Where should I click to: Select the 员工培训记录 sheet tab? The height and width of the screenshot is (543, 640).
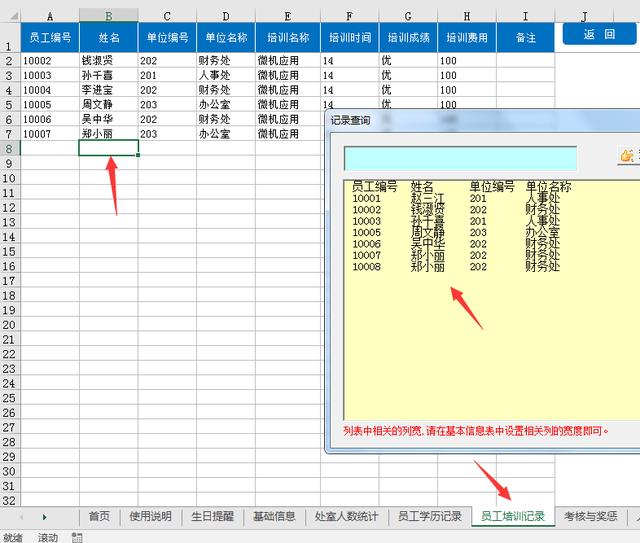tap(513, 516)
